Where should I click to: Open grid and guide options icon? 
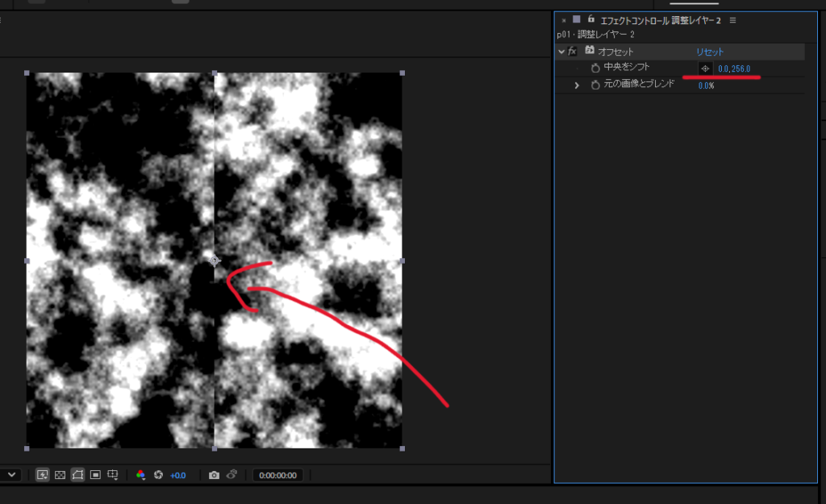pyautogui.click(x=113, y=475)
